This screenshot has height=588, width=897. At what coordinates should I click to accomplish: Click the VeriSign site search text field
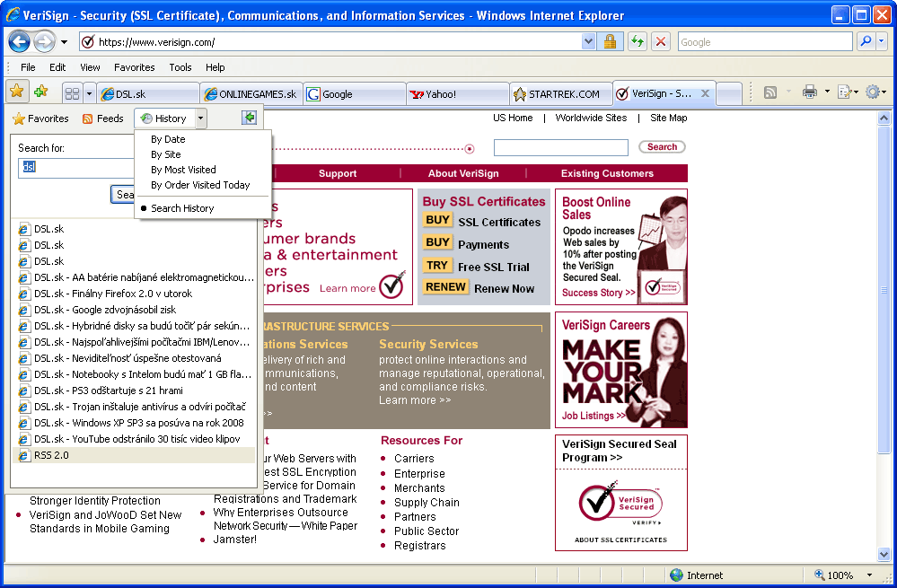560,147
